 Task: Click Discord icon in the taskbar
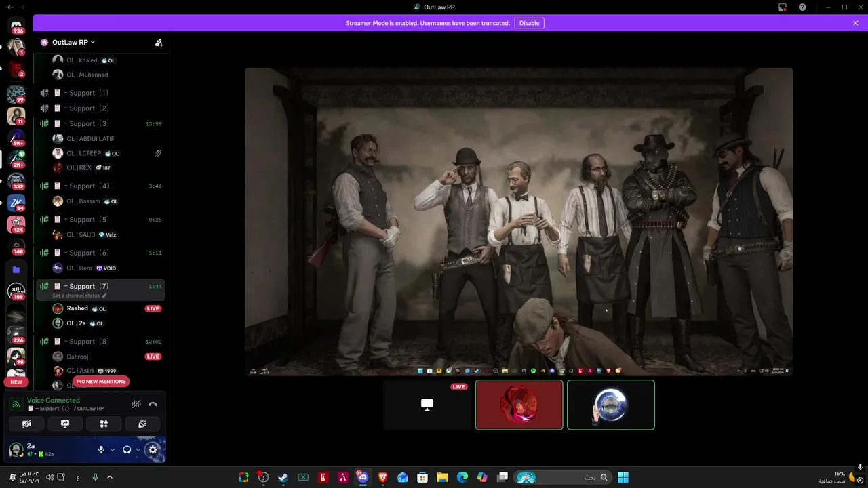(x=363, y=477)
